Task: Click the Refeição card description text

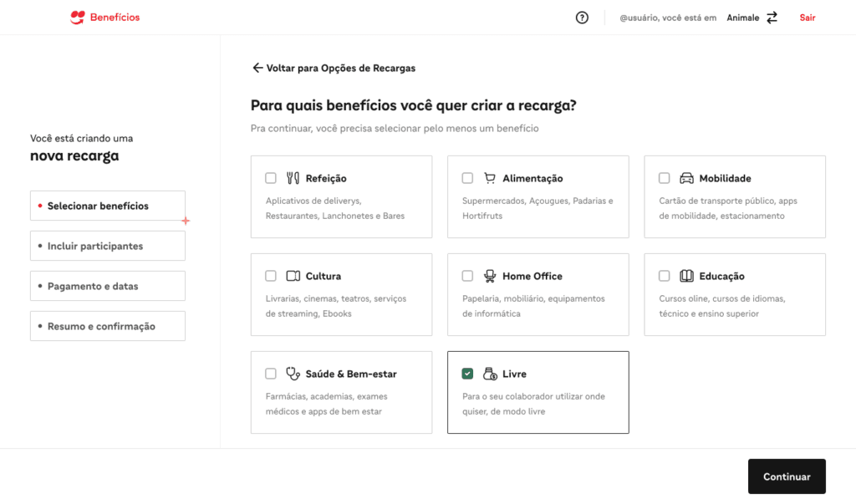Action: 335,208
